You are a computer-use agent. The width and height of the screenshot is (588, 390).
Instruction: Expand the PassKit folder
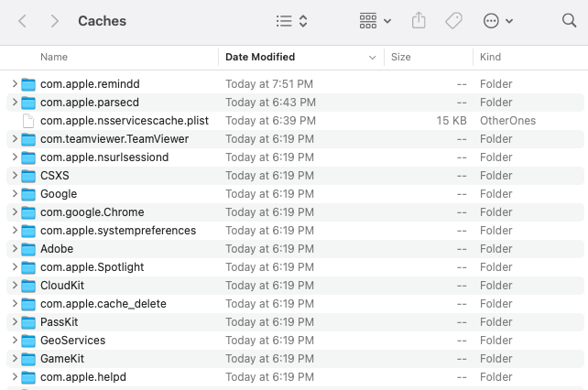pos(15,322)
